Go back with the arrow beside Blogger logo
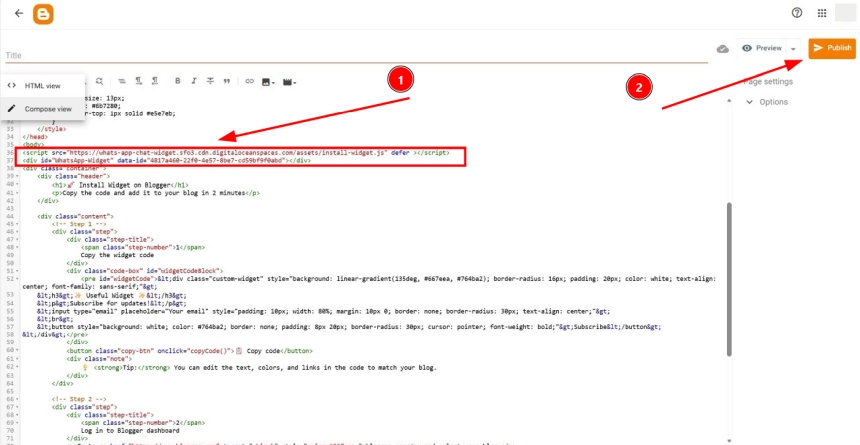The image size is (860, 445). pyautogui.click(x=19, y=13)
